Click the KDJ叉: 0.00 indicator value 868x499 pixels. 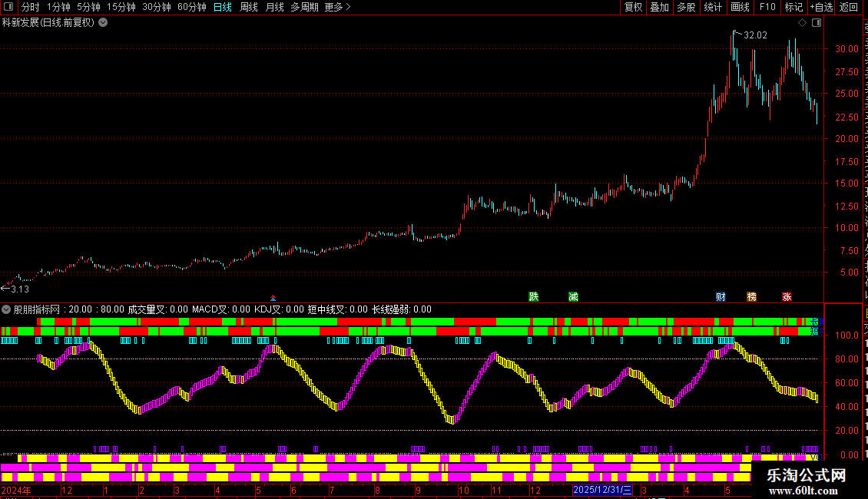point(279,309)
